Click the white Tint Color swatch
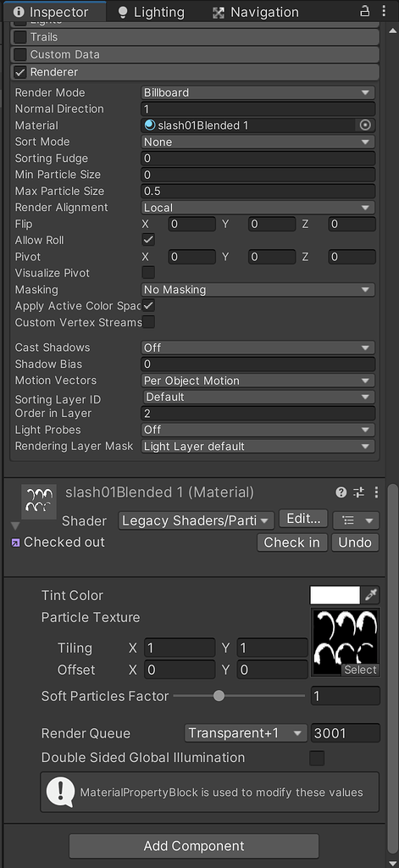 [x=335, y=596]
